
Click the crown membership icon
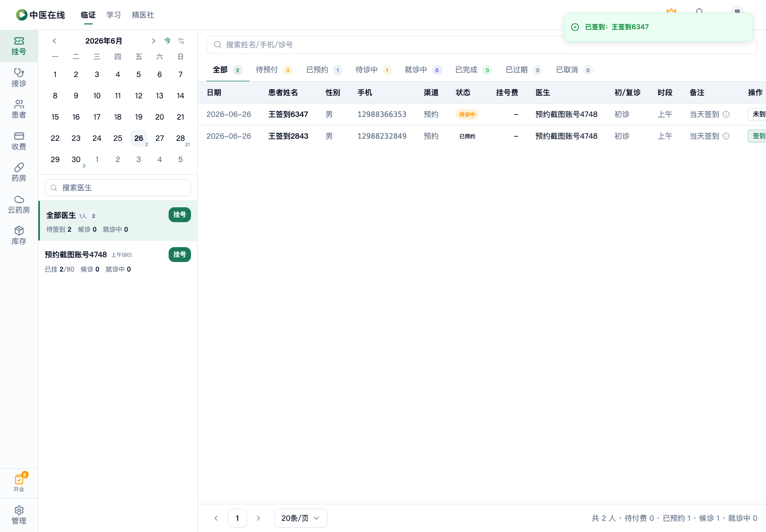click(x=671, y=12)
